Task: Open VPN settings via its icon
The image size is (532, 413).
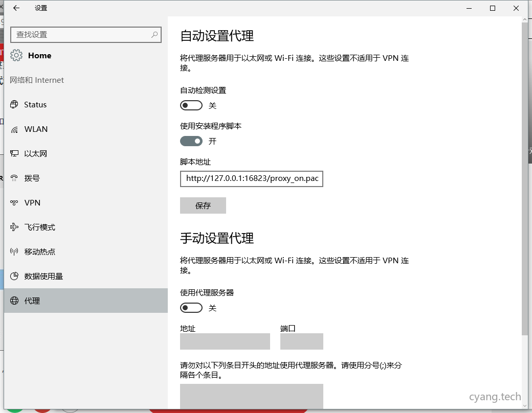Action: click(13, 202)
